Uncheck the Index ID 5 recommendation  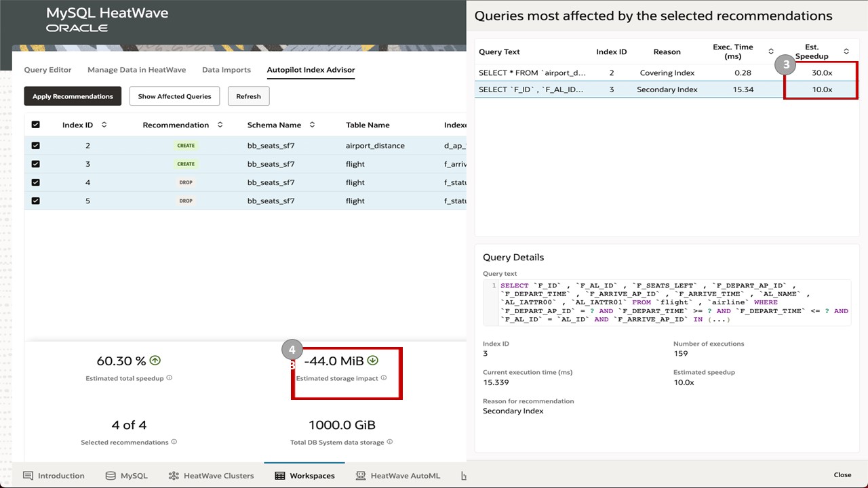pos(35,201)
